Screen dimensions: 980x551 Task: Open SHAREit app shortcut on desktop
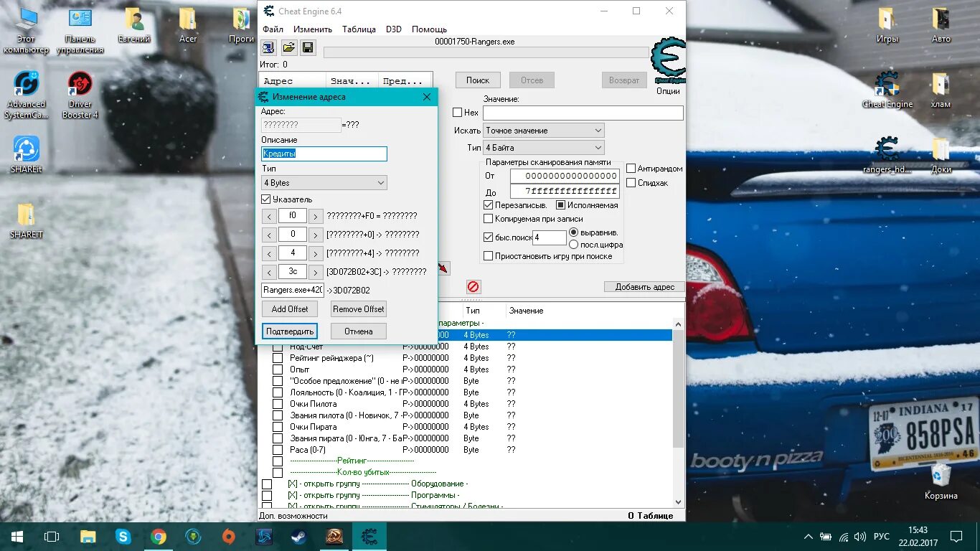pyautogui.click(x=27, y=154)
